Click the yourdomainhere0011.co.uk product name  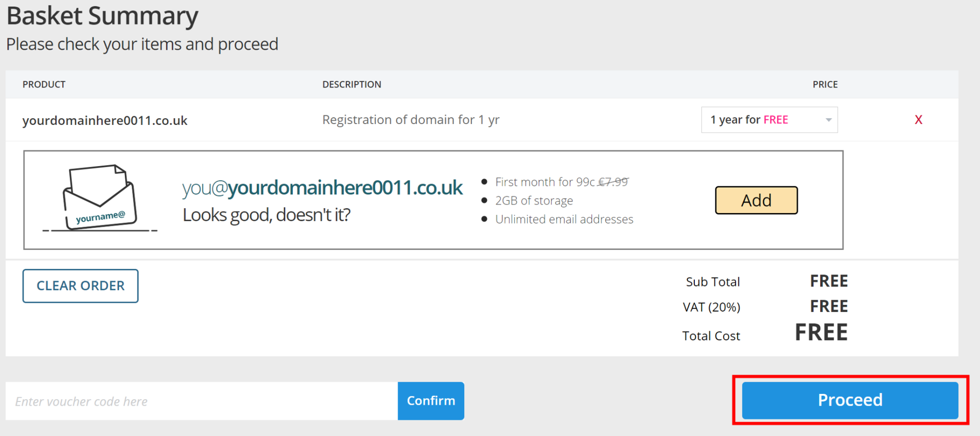(105, 120)
